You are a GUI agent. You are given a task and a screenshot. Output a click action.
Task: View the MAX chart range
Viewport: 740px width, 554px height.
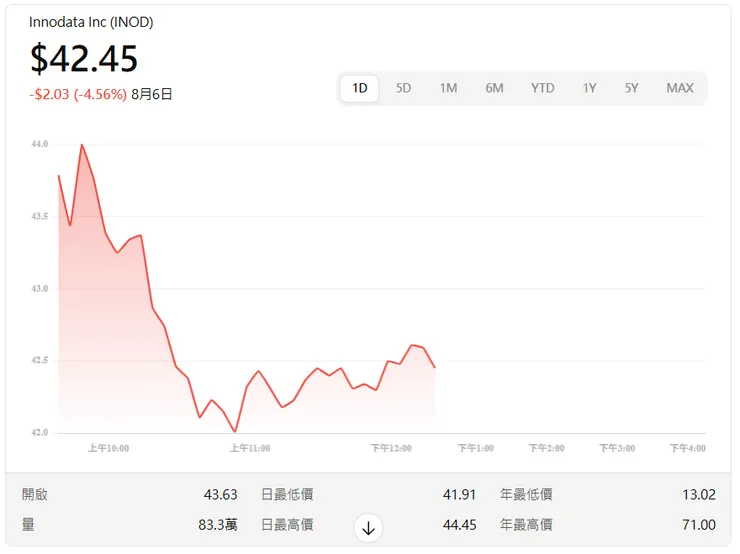[680, 88]
